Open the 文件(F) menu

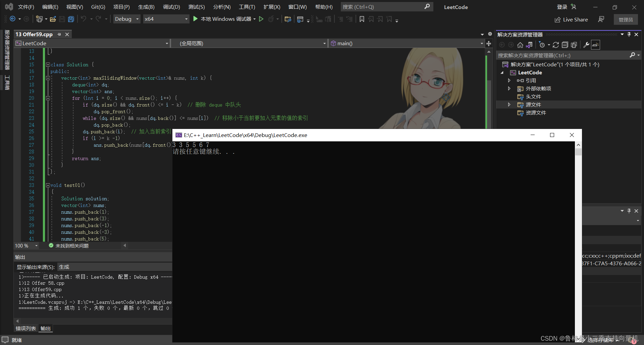(26, 7)
